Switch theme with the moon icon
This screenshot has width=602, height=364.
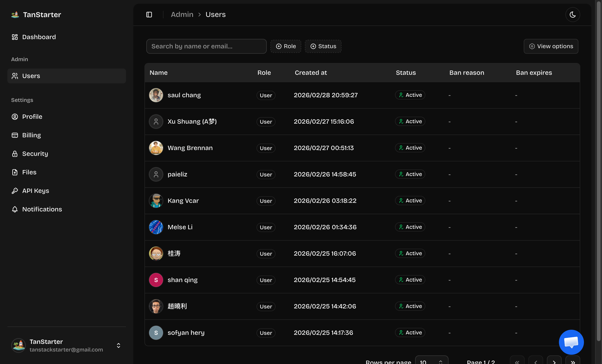coord(572,15)
